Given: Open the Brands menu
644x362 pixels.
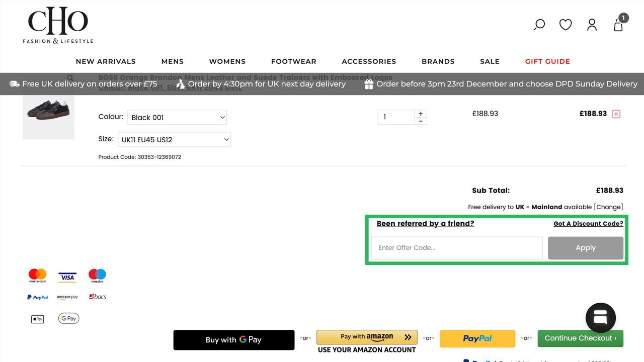Looking at the screenshot, I should point(438,61).
